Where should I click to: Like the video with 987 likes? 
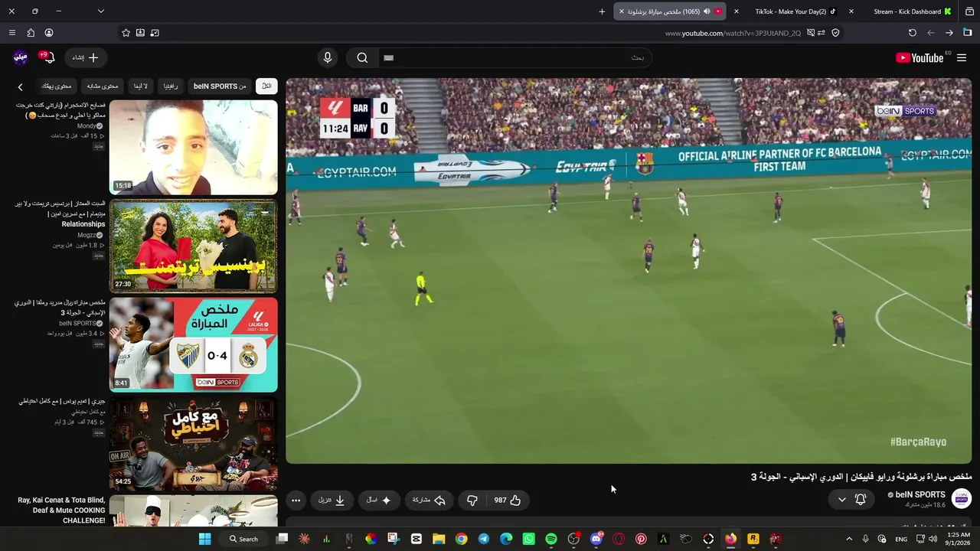point(508,500)
